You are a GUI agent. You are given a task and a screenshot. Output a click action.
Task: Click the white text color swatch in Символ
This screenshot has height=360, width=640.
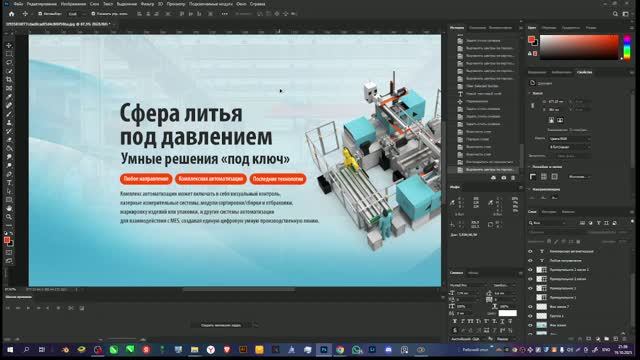coord(507,313)
